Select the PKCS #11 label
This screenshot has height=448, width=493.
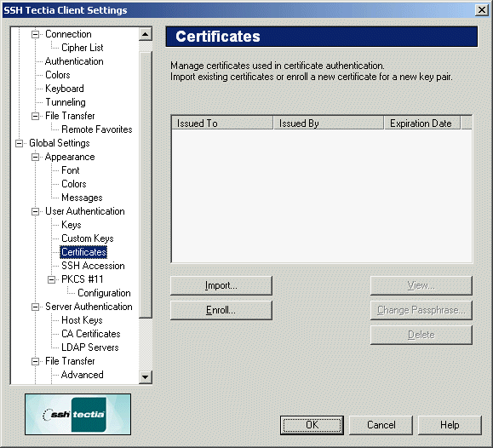tap(83, 279)
